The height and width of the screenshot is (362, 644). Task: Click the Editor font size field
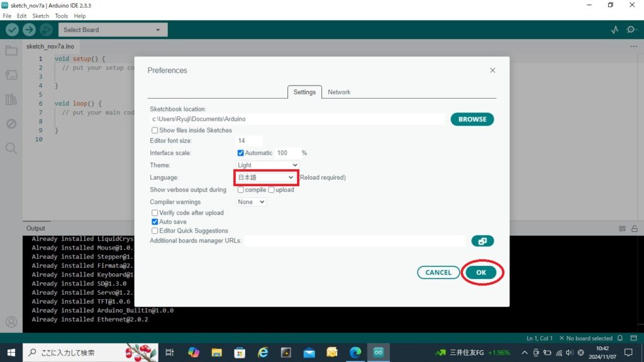coord(249,141)
